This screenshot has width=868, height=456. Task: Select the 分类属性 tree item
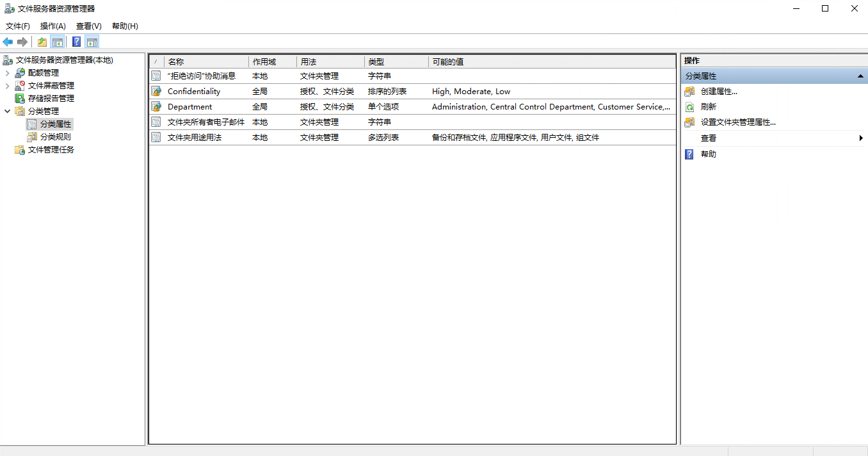pos(56,124)
